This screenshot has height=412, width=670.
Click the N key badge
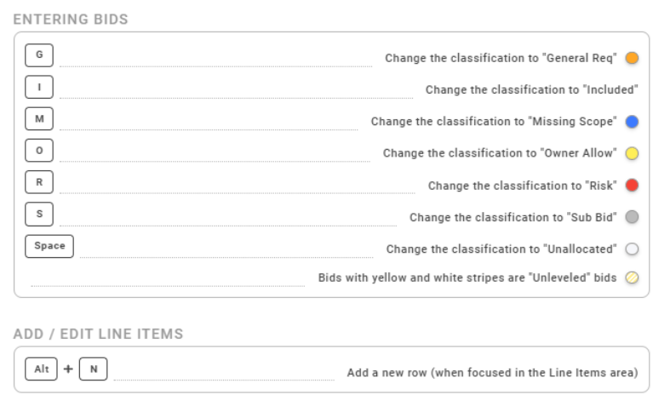[93, 369]
